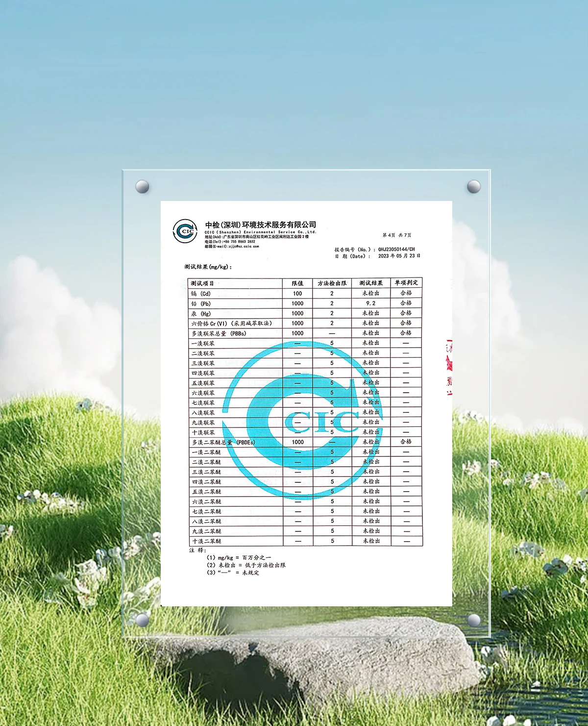Click the CCIC logo in the report header
The image size is (588, 726).
point(185,231)
